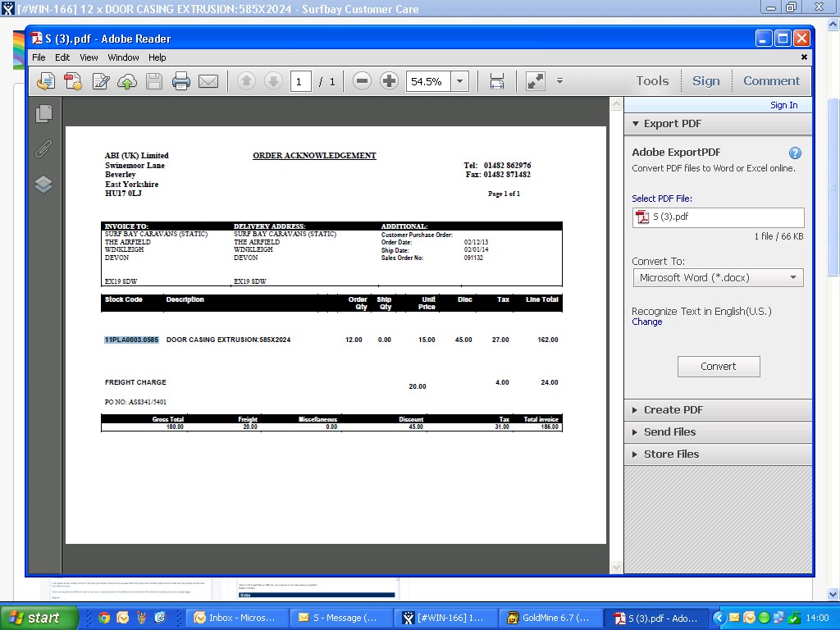Open the layers panel in sidebar
840x630 pixels.
(x=43, y=184)
